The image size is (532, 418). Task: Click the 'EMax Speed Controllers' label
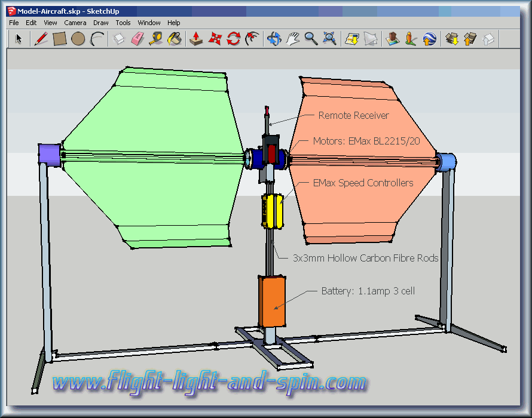[x=363, y=183]
